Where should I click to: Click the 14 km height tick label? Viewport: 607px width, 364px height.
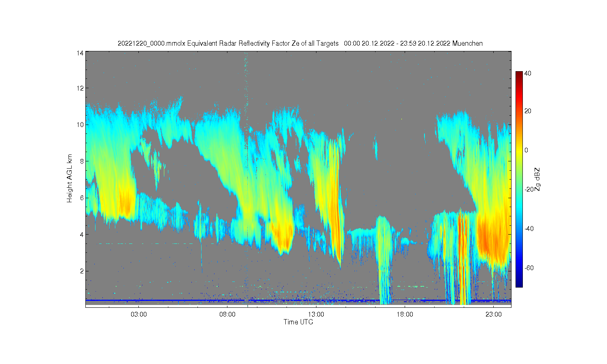(80, 53)
